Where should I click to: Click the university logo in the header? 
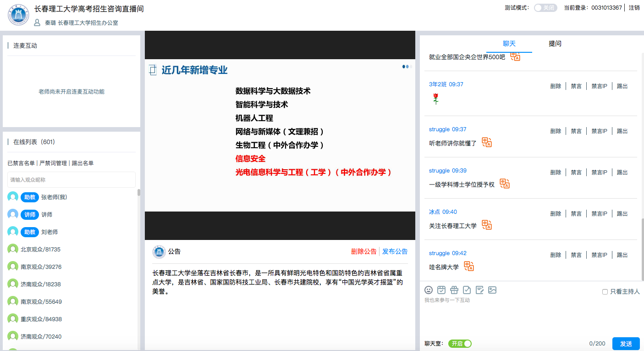18,15
